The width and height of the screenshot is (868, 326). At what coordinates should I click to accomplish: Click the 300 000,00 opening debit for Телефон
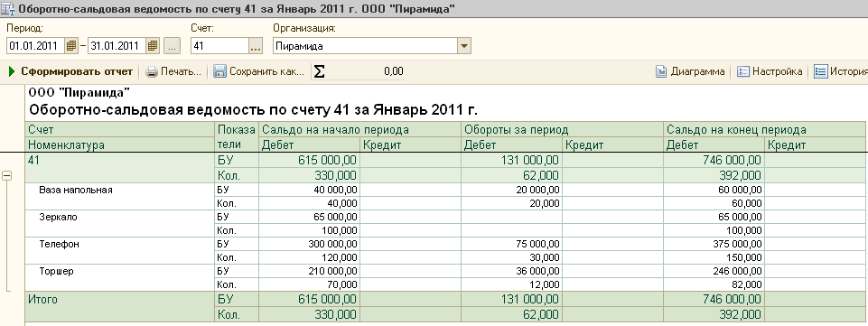[310, 244]
